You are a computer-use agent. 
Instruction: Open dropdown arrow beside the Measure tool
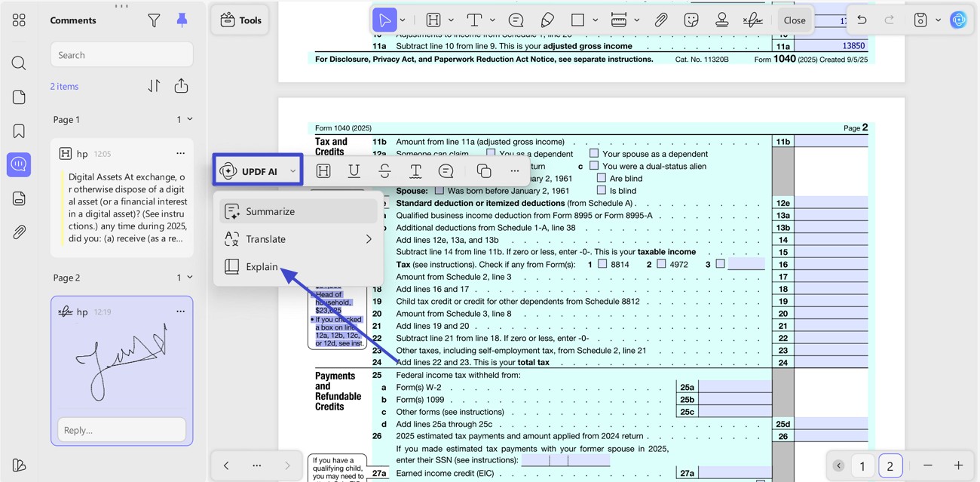637,20
